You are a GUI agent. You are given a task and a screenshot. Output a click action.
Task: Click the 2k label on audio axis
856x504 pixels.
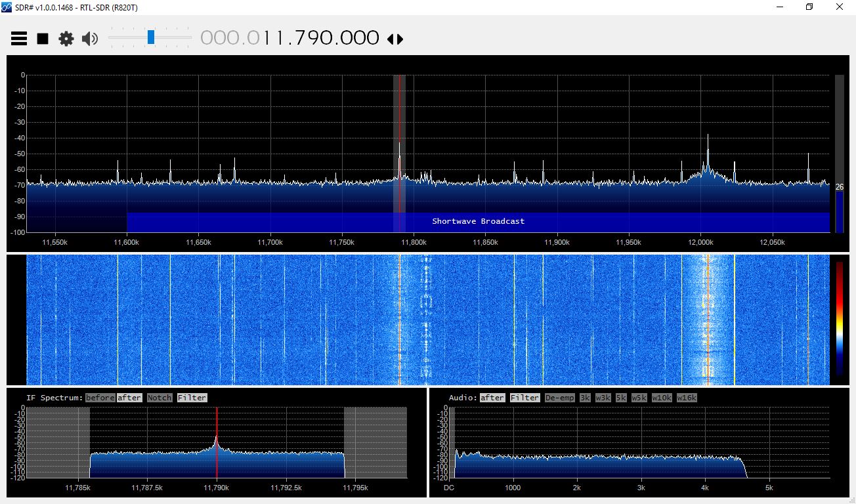point(577,488)
